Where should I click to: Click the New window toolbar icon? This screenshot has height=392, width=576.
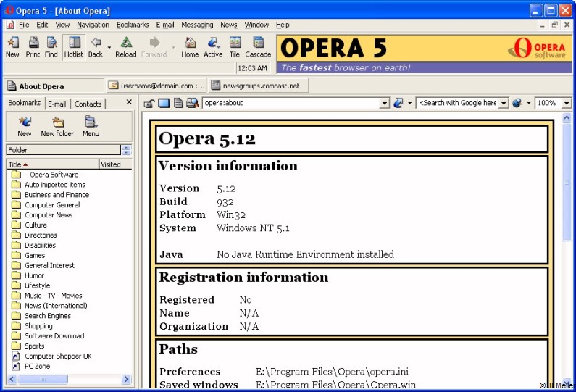click(x=13, y=47)
